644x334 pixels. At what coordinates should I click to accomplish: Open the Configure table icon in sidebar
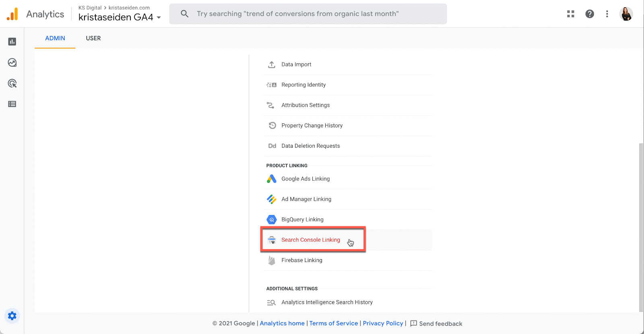(12, 104)
